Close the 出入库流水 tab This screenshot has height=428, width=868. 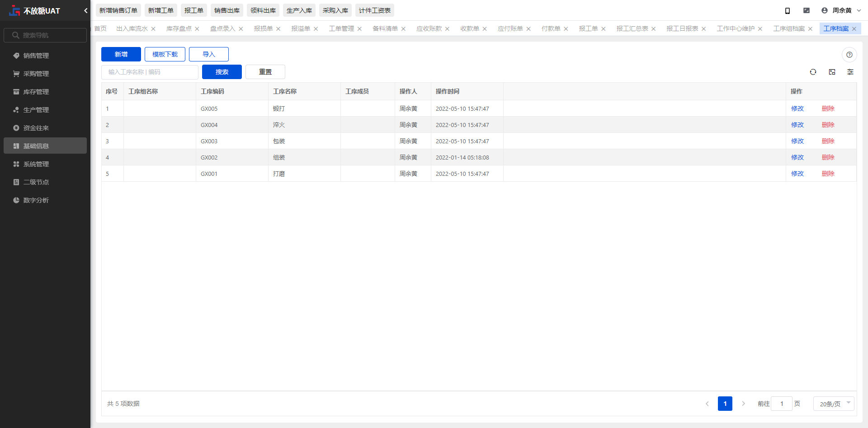pyautogui.click(x=153, y=29)
